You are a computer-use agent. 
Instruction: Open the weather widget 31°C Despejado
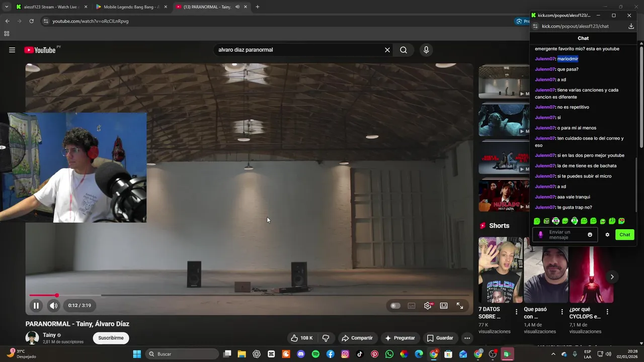(20, 354)
